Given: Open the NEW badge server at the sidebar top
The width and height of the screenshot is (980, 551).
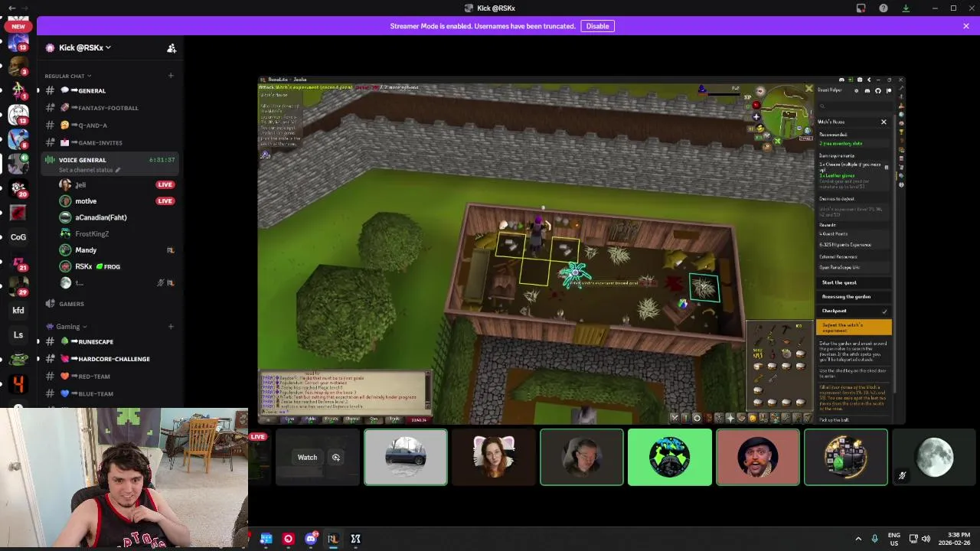Looking at the screenshot, I should click(18, 26).
